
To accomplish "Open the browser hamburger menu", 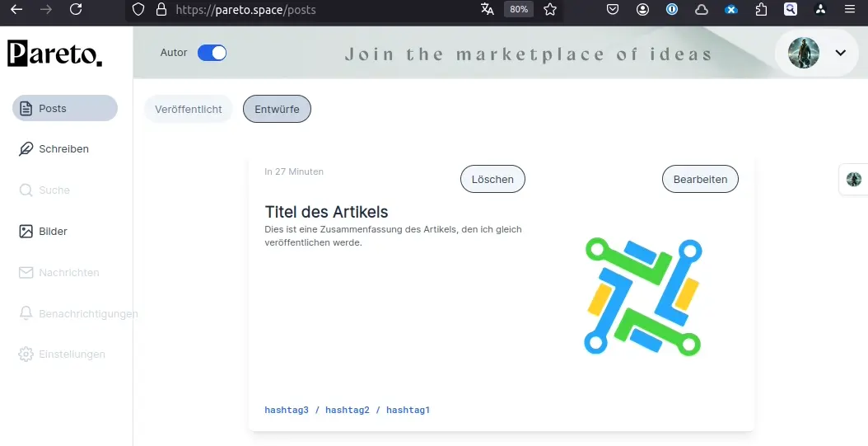I will [x=850, y=9].
